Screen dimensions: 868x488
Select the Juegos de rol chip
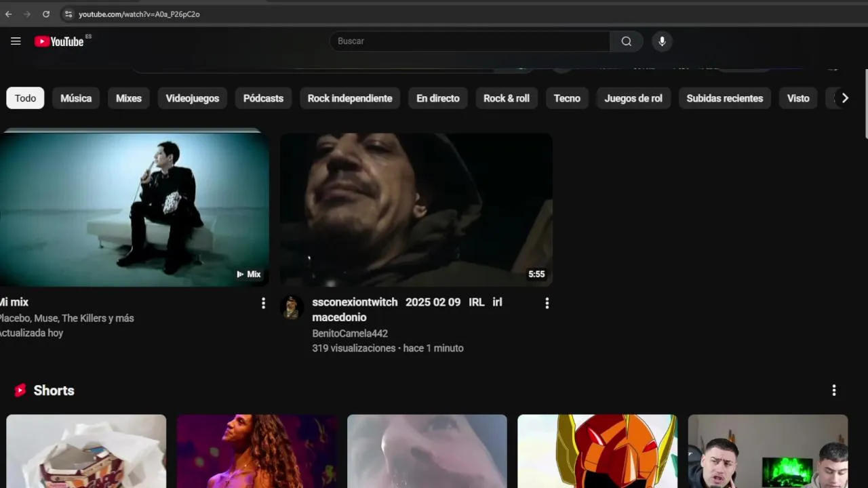click(x=633, y=98)
